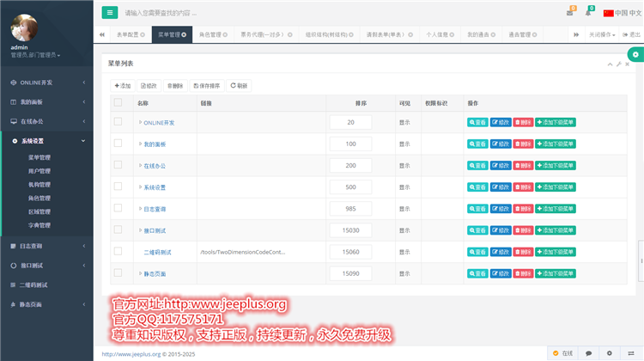The width and height of the screenshot is (644, 361).
Task: Click the red 删除 button for 在线办公
Action: [523, 165]
